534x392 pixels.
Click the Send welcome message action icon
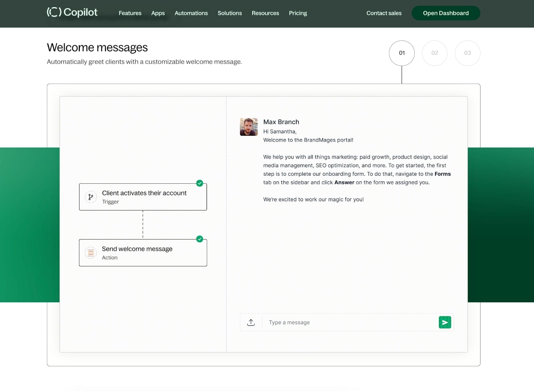90,253
